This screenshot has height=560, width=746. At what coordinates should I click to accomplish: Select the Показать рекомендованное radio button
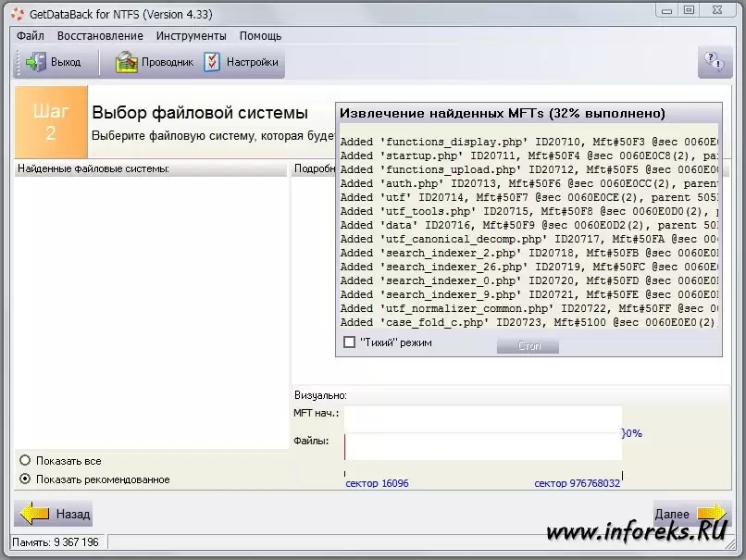[25, 479]
